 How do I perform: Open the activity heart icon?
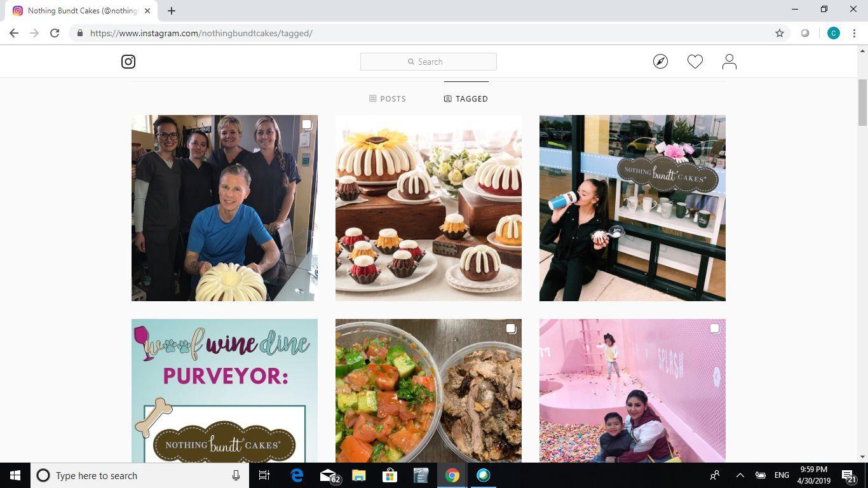(695, 62)
